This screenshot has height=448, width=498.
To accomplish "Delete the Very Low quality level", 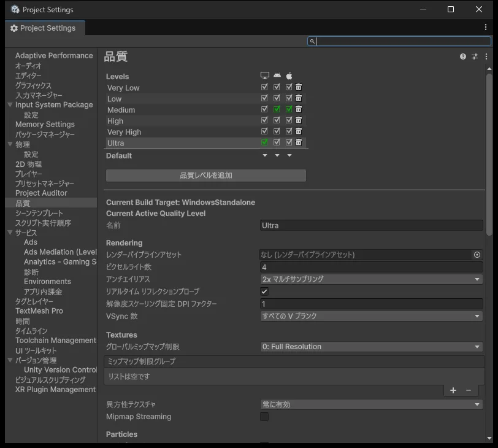I will pyautogui.click(x=299, y=87).
